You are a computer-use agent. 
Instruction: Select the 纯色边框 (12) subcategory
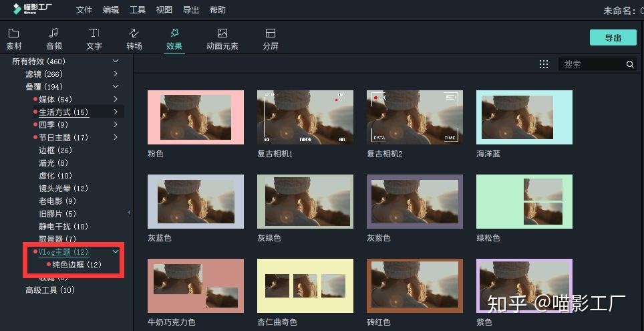tap(76, 264)
